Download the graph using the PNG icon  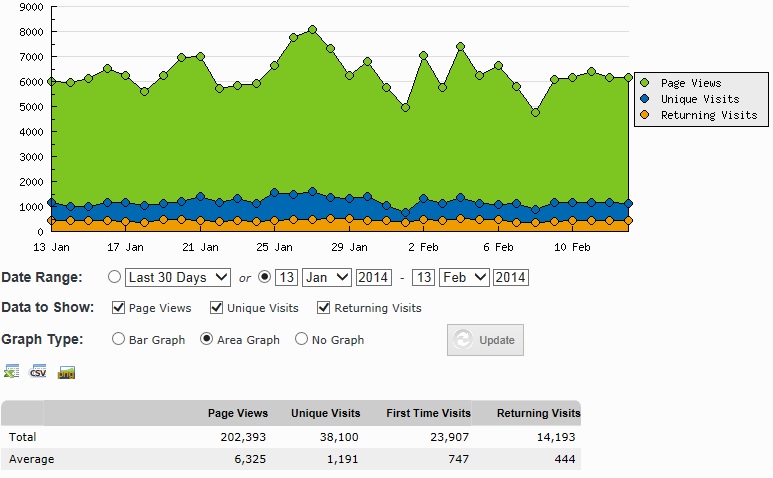coord(67,373)
